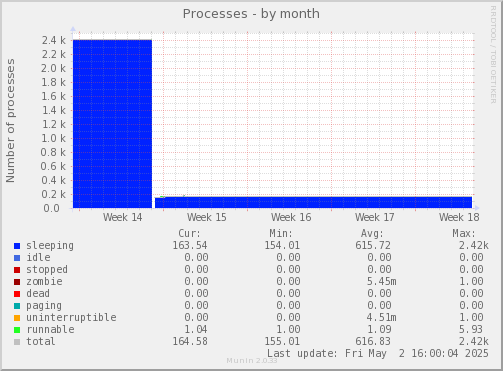Click sleeping minimum value 154.01
Screen dimensions: 503x371
click(282, 245)
